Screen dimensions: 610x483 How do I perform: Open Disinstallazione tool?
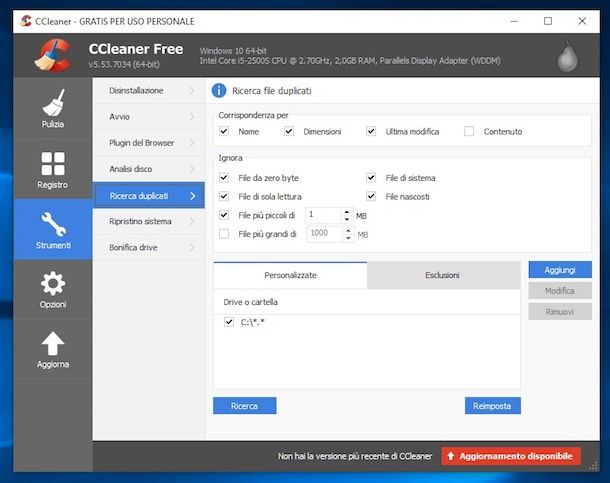click(x=149, y=91)
